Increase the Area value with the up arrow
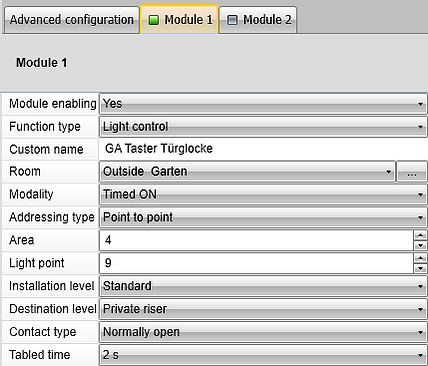 coord(420,235)
